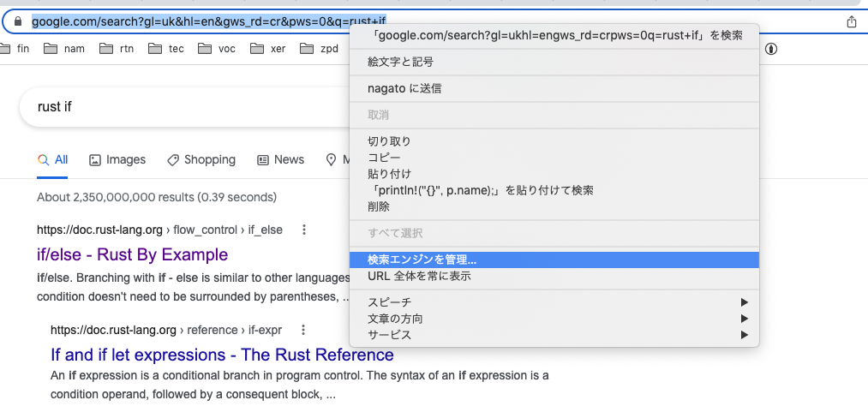868x412 pixels.
Task: Search for selected google.com URL text
Action: click(554, 35)
